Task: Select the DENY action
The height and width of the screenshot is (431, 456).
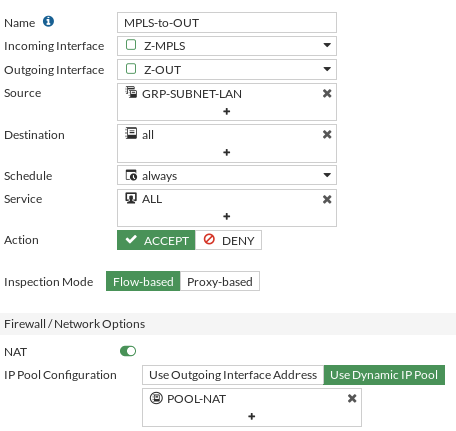Action: click(228, 240)
